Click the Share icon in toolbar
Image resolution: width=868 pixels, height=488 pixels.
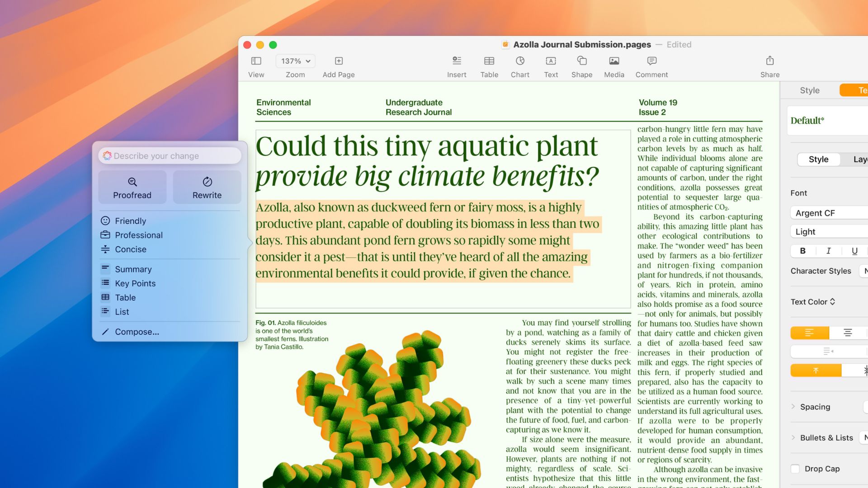point(769,60)
